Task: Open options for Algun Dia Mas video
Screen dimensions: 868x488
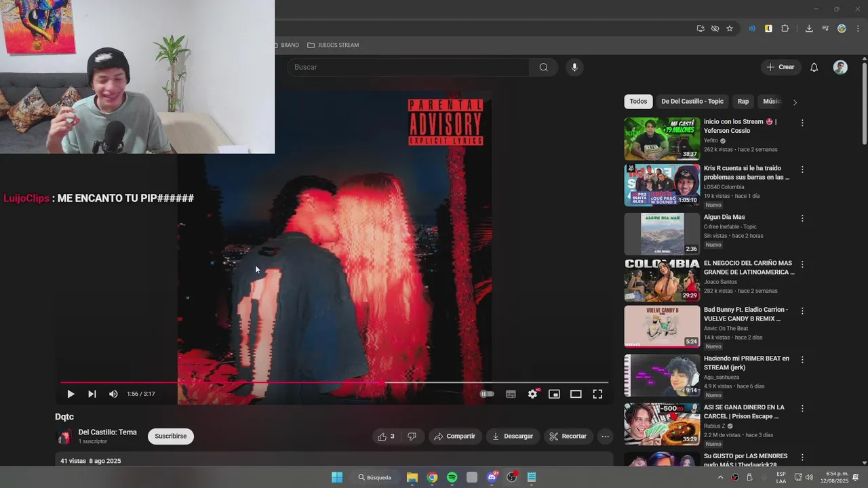Action: coord(802,218)
